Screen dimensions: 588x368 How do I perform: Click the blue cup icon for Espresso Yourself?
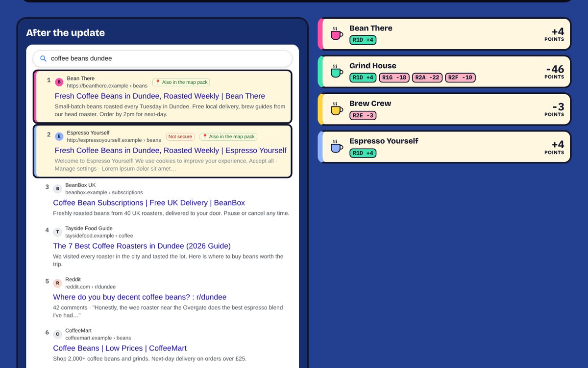point(337,147)
